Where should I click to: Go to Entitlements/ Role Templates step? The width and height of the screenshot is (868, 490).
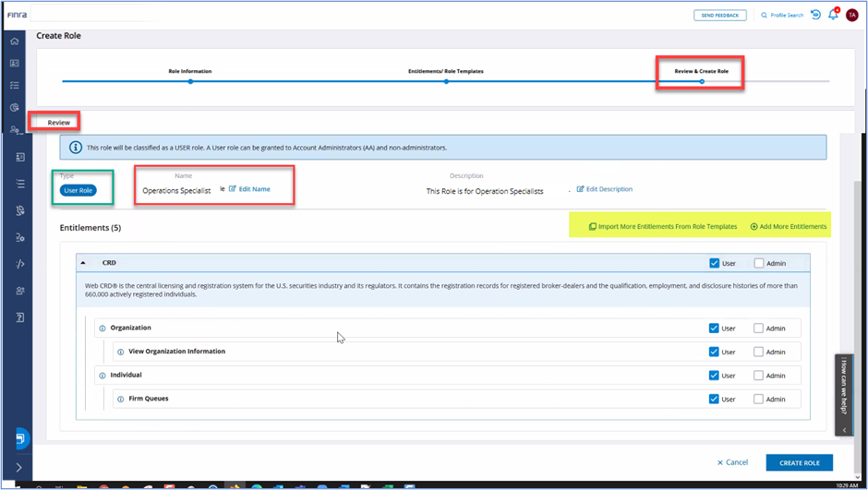(x=446, y=81)
